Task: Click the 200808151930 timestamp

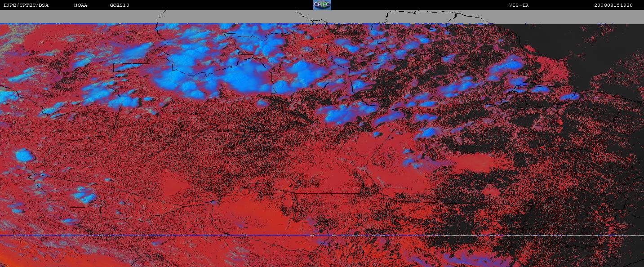Action: [x=613, y=5]
